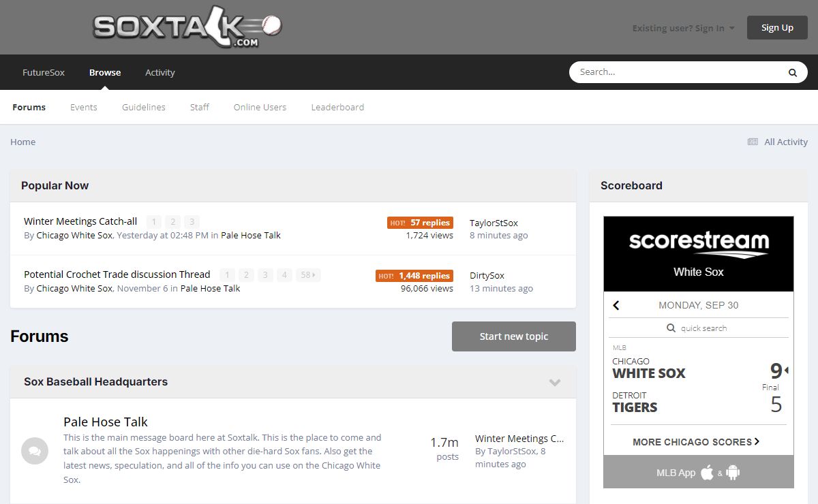The width and height of the screenshot is (818, 504).
Task: Click the Android app icon
Action: [x=733, y=472]
